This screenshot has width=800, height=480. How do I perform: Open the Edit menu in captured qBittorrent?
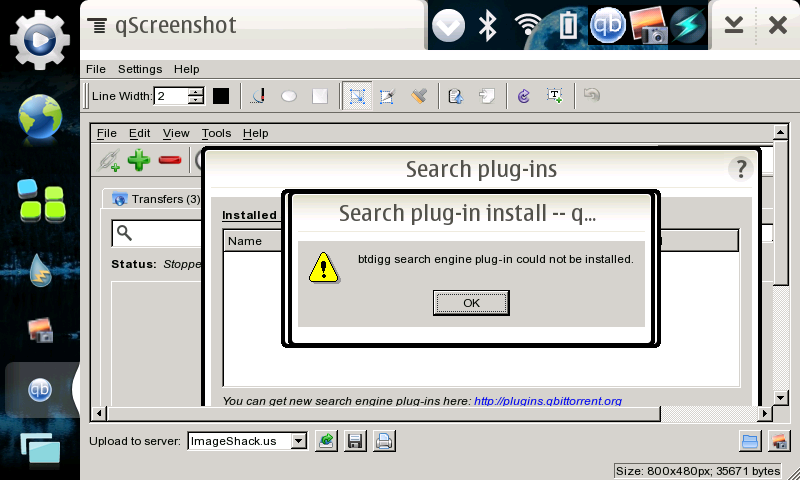(139, 133)
